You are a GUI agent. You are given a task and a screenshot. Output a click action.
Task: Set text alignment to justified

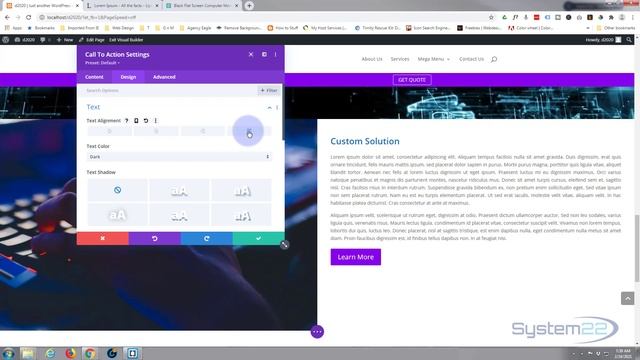click(249, 131)
